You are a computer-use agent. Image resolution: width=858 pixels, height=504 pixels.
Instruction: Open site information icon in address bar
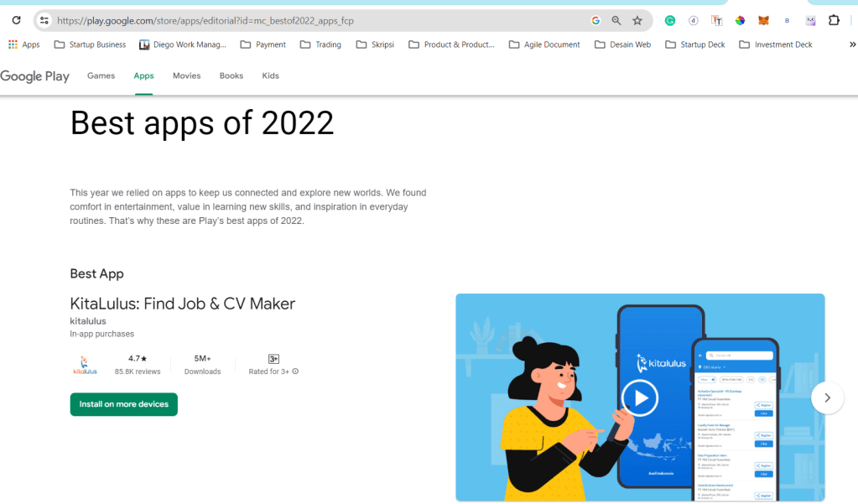[44, 20]
